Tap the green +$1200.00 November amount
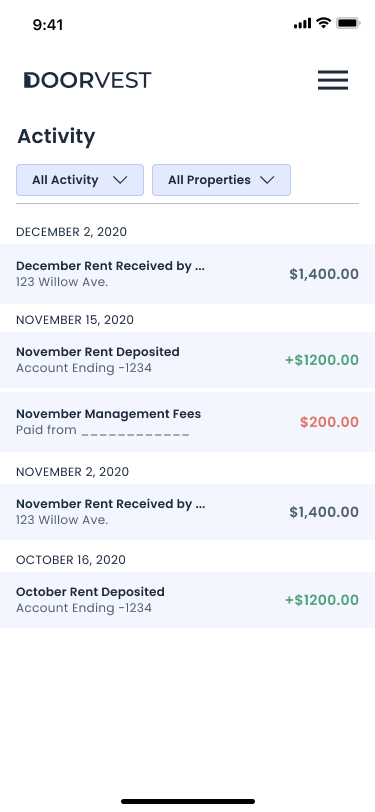The width and height of the screenshot is (375, 812). 322,360
